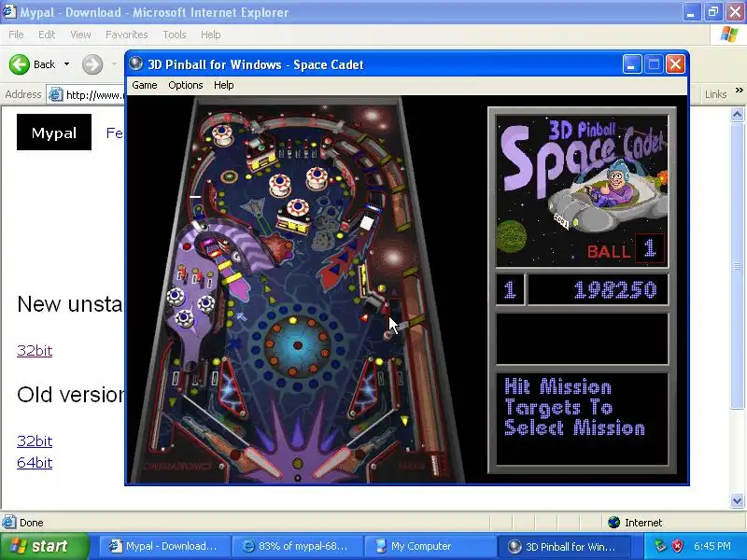
Task: Open Internet Explorer's Tools menu
Action: pos(175,35)
